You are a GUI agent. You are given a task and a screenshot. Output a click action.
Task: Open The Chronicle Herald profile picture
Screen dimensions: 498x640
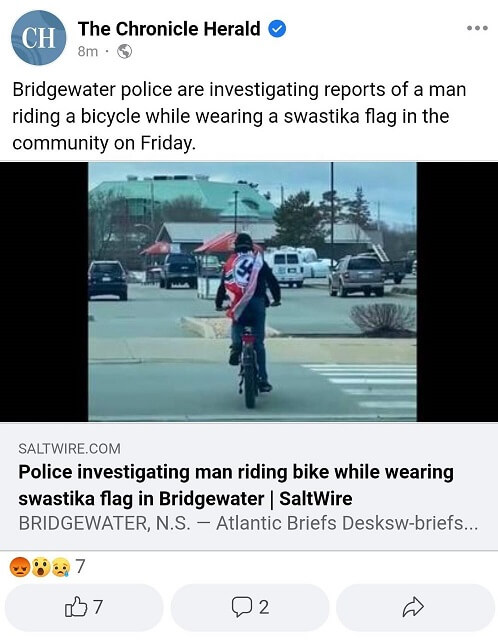[x=38, y=38]
